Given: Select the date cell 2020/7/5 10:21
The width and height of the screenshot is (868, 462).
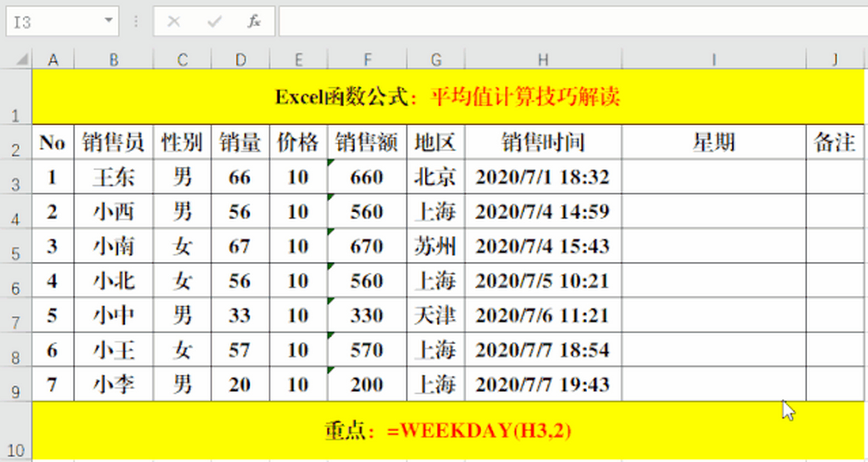Looking at the screenshot, I should tap(543, 281).
